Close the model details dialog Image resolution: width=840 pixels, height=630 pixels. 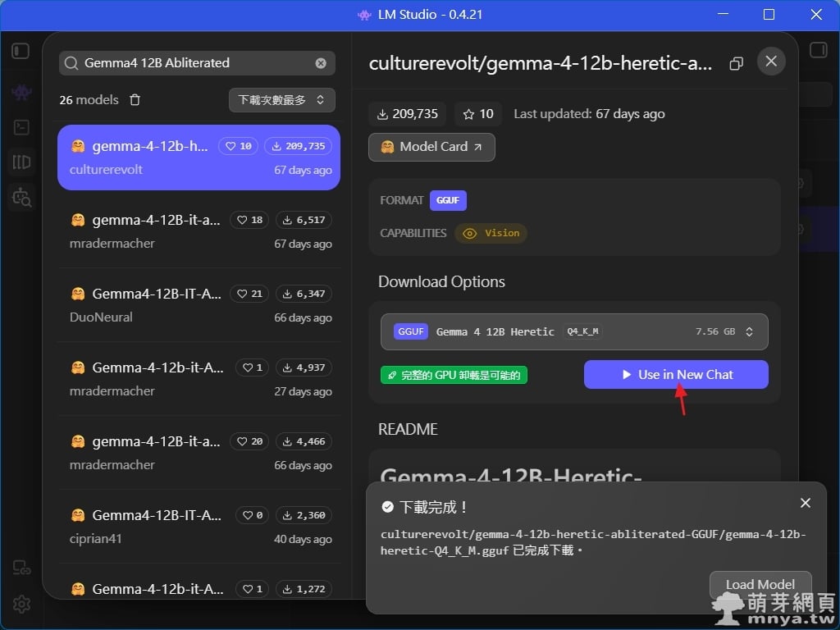click(x=771, y=61)
